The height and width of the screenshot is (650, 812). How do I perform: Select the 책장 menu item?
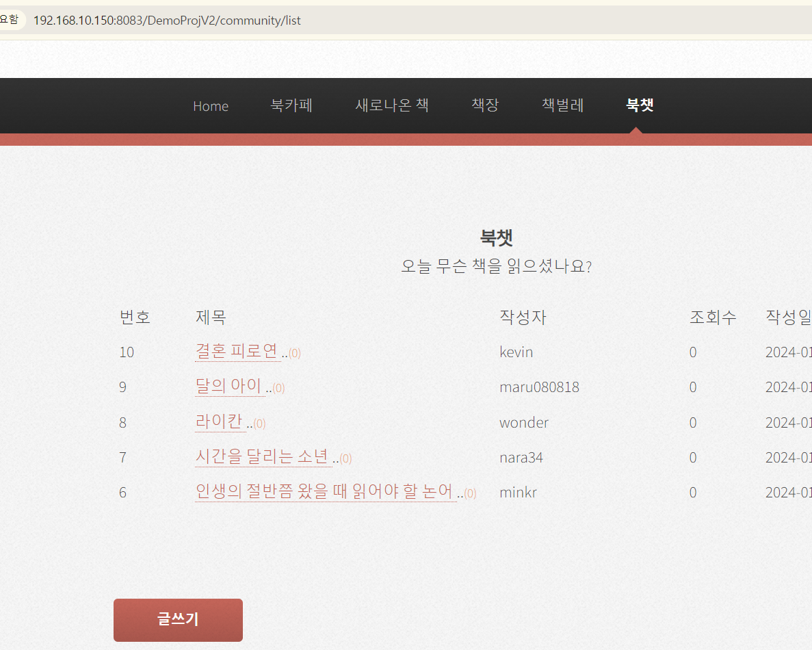(485, 105)
